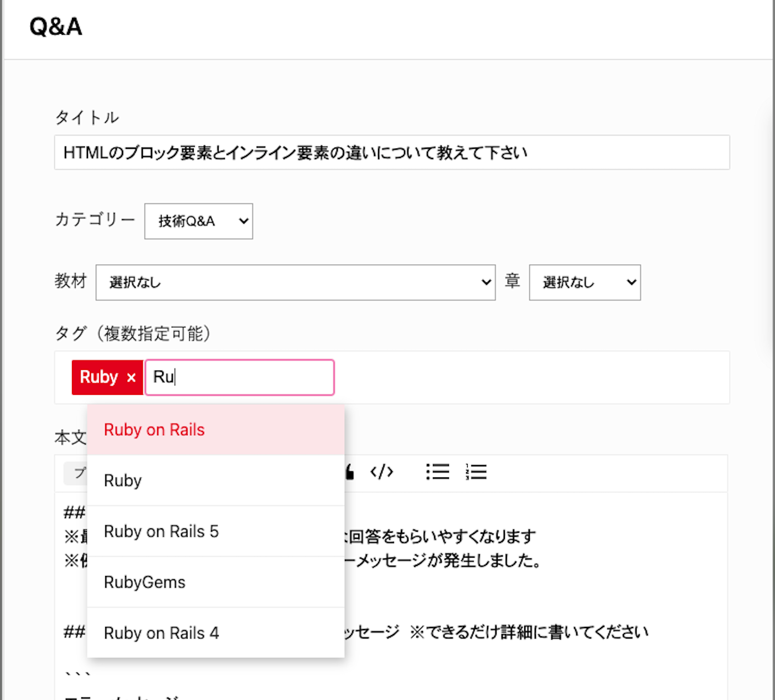Insert a bulleted list via toolbar icon
Screen dimensions: 775x700
437,472
